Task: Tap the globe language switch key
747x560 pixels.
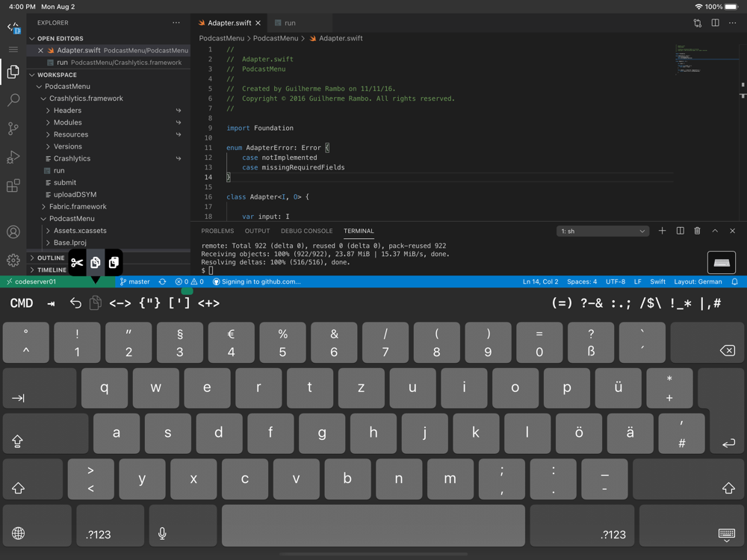Action: click(37, 526)
